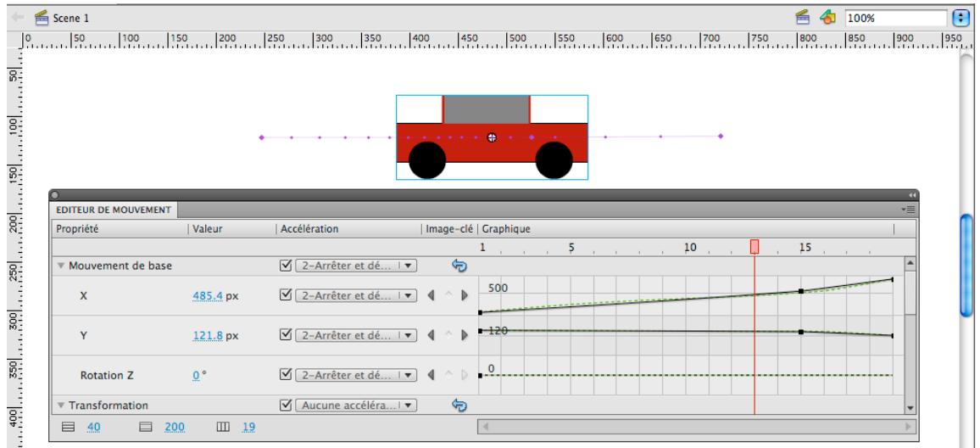Open Aucune accélération dropdown for Transformation
The image size is (980, 448).
[x=356, y=406]
